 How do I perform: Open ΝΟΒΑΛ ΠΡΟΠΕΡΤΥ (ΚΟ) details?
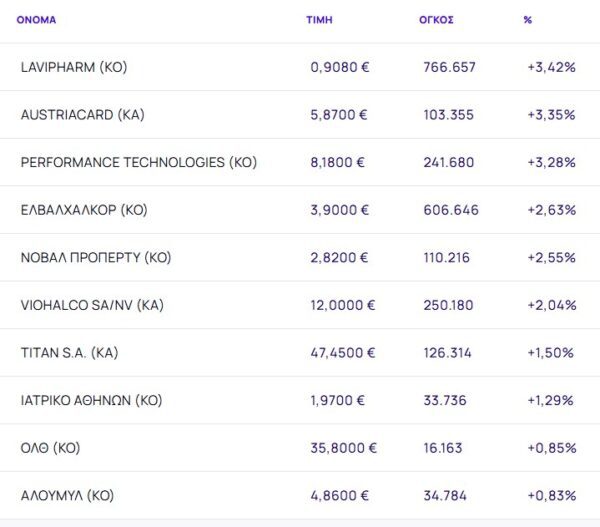(x=96, y=257)
